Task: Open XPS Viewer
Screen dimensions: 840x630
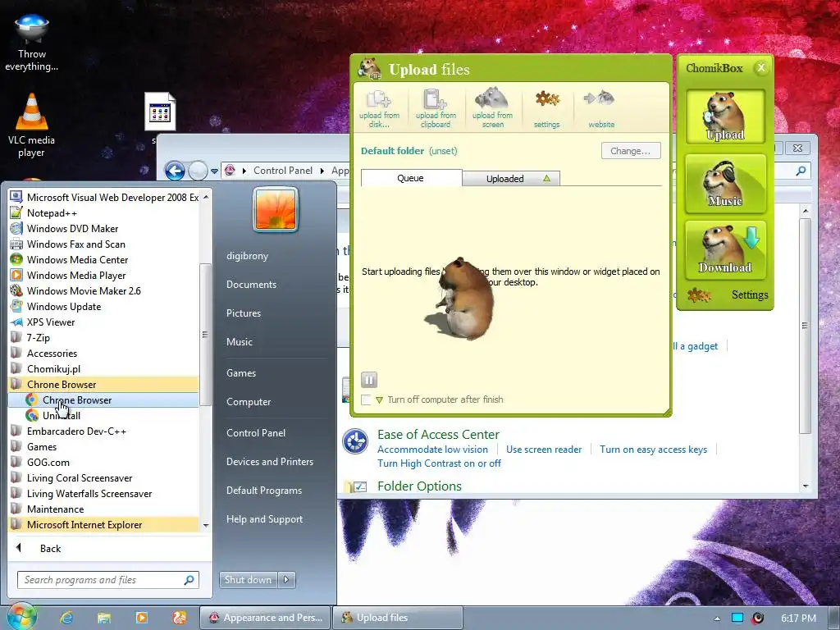Action: 103,322
